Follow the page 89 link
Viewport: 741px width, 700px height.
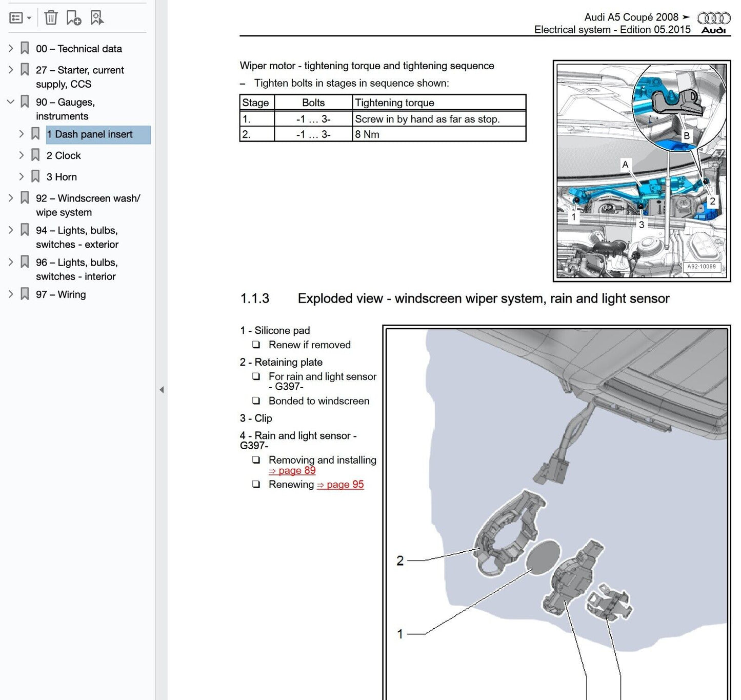click(x=292, y=471)
